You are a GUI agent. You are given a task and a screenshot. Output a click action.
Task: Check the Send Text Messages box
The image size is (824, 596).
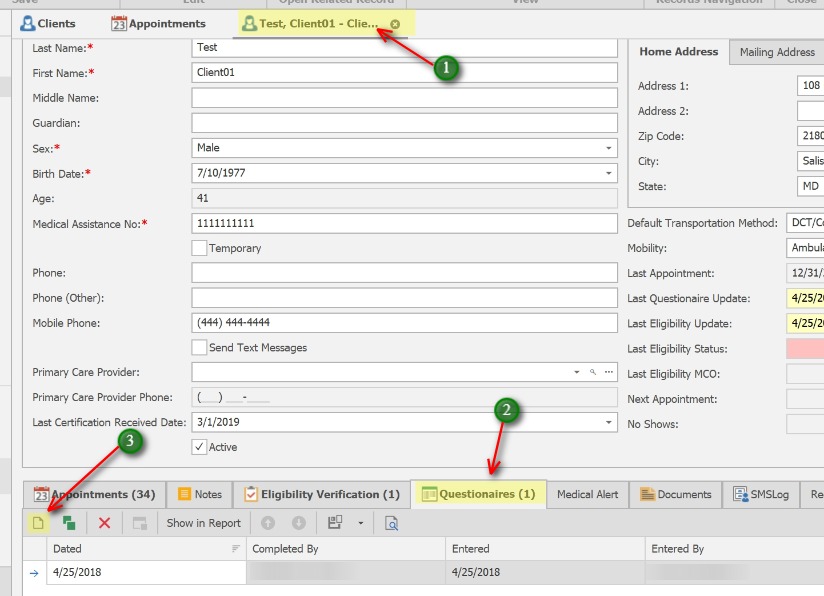coord(199,347)
